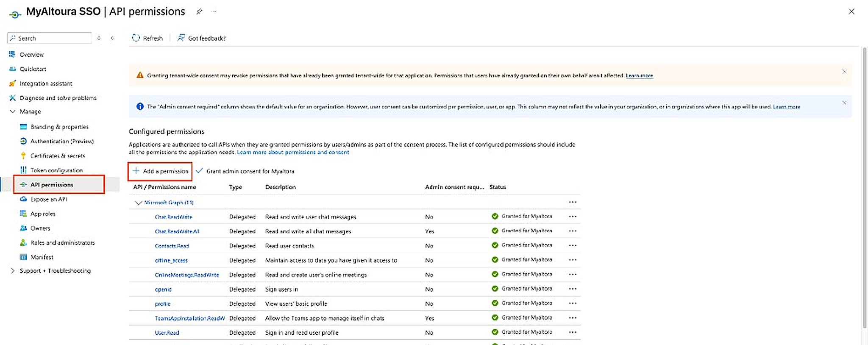Open the Chat.ReadWrite.All permission

(177, 231)
